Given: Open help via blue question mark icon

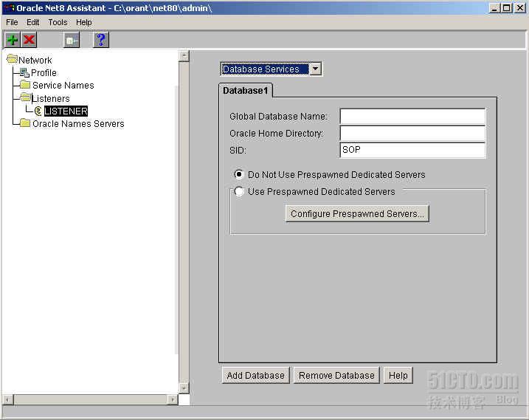Looking at the screenshot, I should coord(101,40).
